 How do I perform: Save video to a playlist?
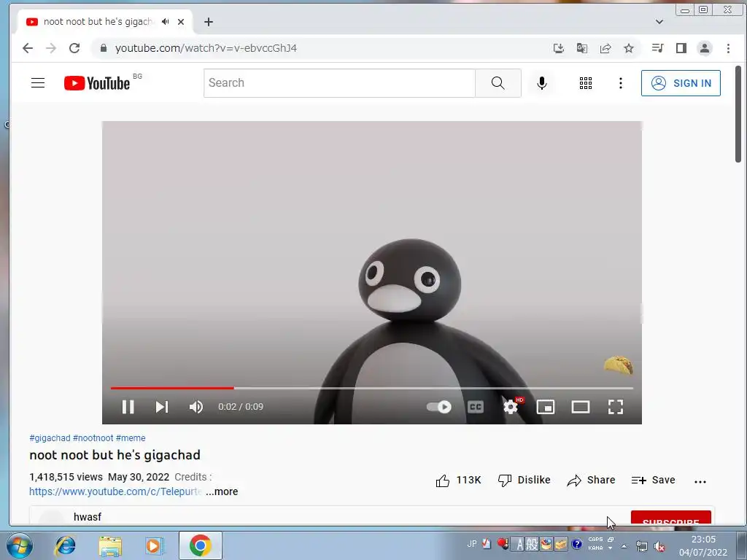653,480
